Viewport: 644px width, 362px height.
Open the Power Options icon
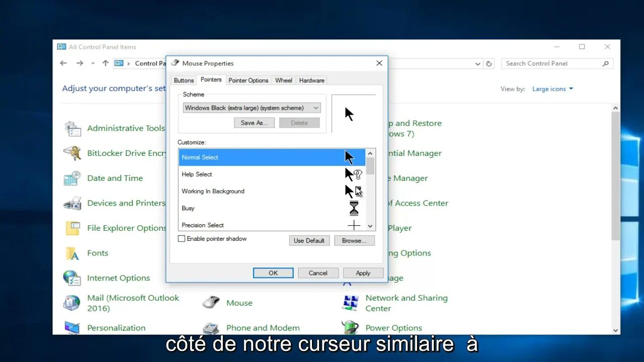coord(350,328)
